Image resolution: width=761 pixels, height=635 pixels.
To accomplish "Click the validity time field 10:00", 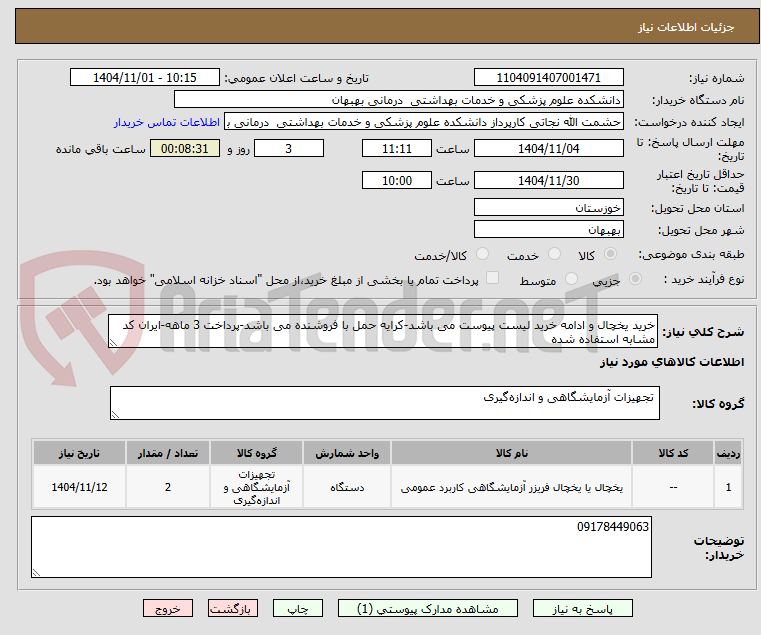I will tap(397, 181).
